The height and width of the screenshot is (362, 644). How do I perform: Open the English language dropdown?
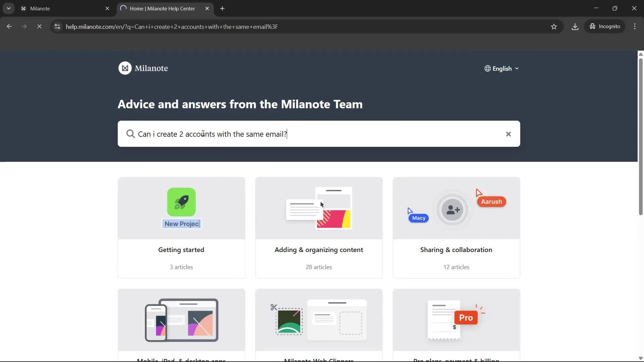(502, 68)
